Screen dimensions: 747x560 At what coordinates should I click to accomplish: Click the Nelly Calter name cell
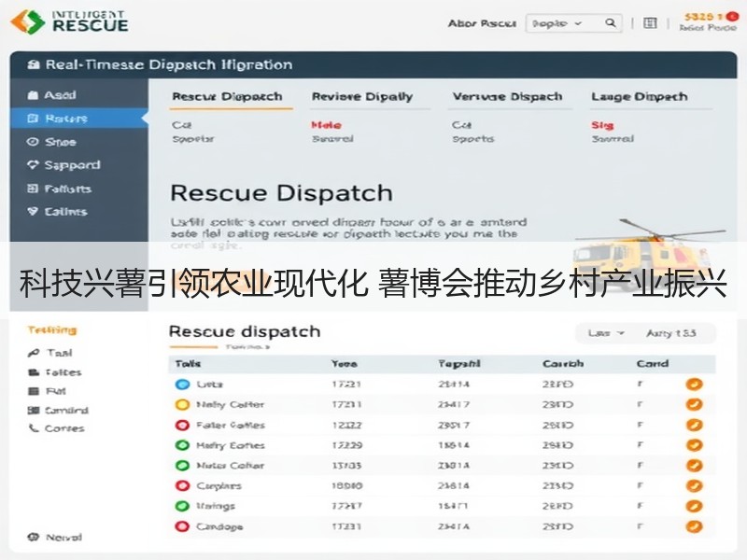230,405
